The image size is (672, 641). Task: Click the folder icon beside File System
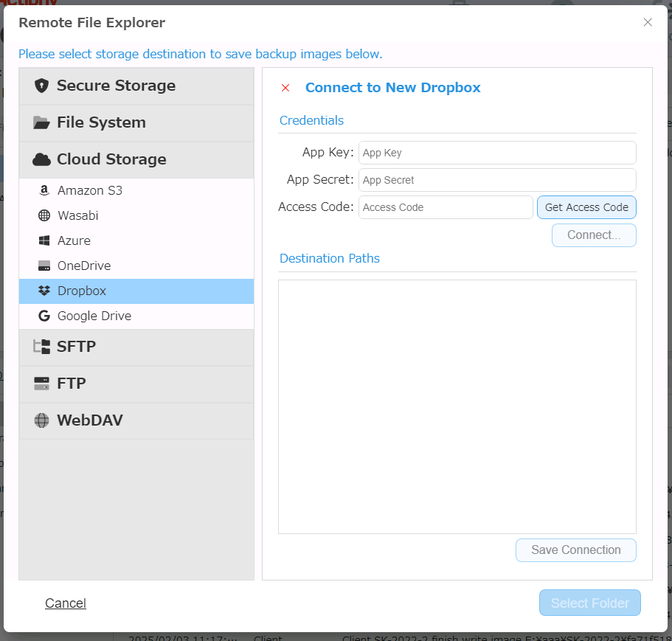pyautogui.click(x=41, y=122)
